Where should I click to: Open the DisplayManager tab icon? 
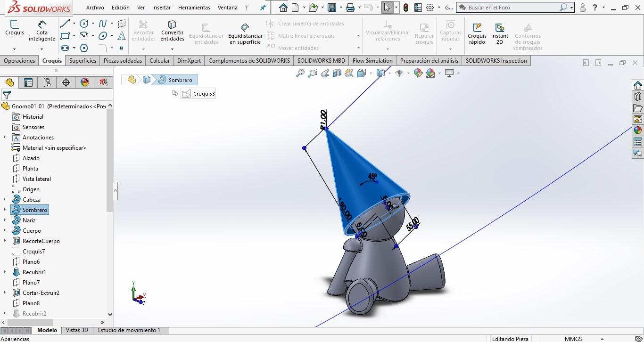pyautogui.click(x=85, y=82)
